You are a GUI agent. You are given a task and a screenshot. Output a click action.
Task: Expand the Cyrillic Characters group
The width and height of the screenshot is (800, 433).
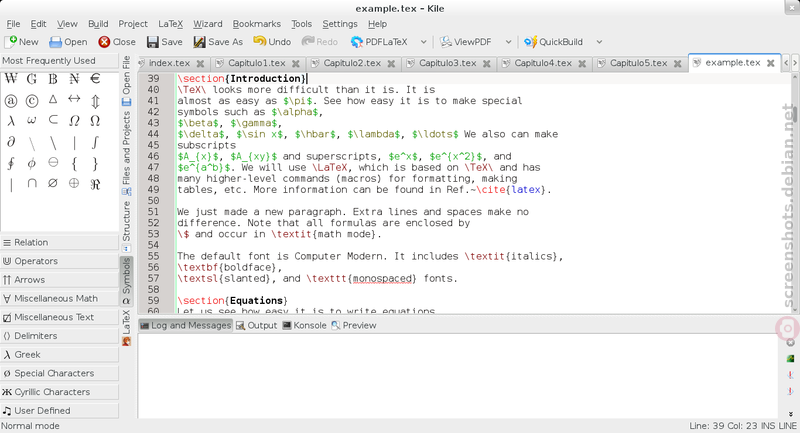click(60, 392)
